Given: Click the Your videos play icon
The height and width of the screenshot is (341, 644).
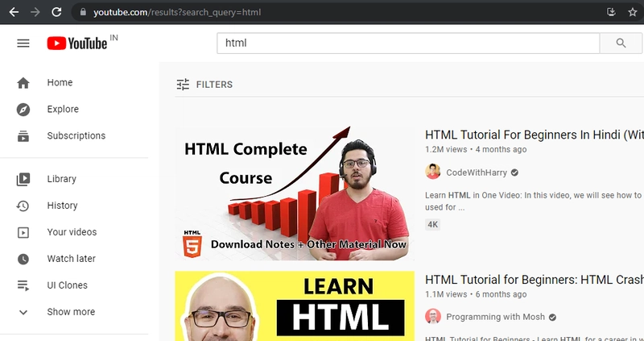Looking at the screenshot, I should (23, 232).
